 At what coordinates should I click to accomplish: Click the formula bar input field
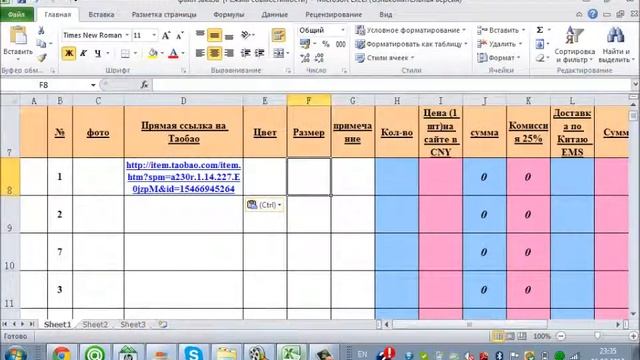[392, 85]
